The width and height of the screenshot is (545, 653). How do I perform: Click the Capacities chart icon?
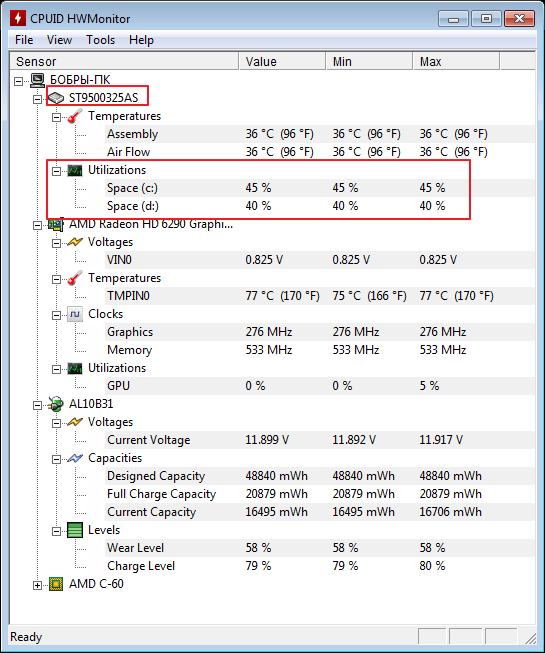pos(75,458)
